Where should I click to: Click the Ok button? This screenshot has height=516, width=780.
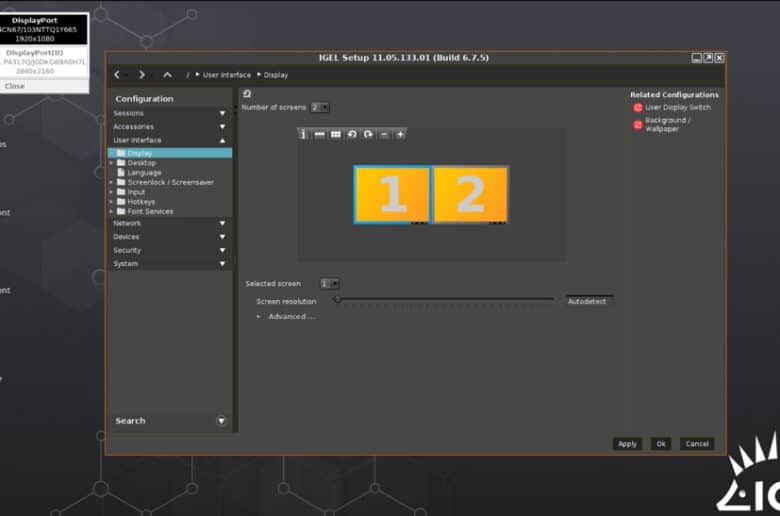[661, 444]
